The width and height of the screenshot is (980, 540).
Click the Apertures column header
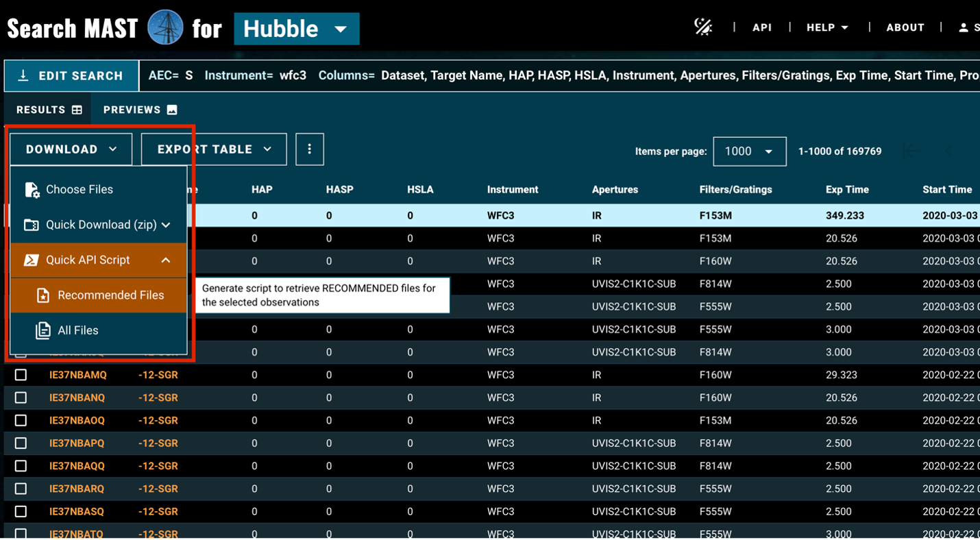click(x=615, y=190)
